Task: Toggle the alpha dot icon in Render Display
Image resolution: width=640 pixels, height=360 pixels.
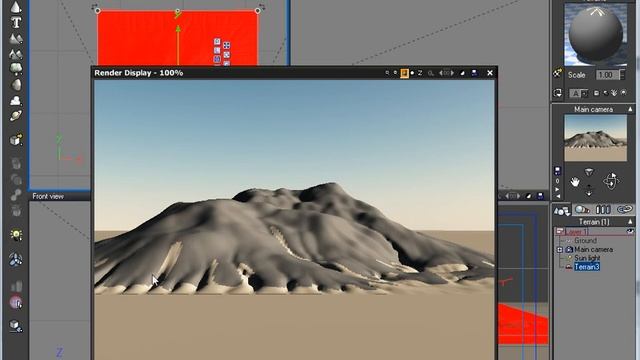Action: [412, 73]
